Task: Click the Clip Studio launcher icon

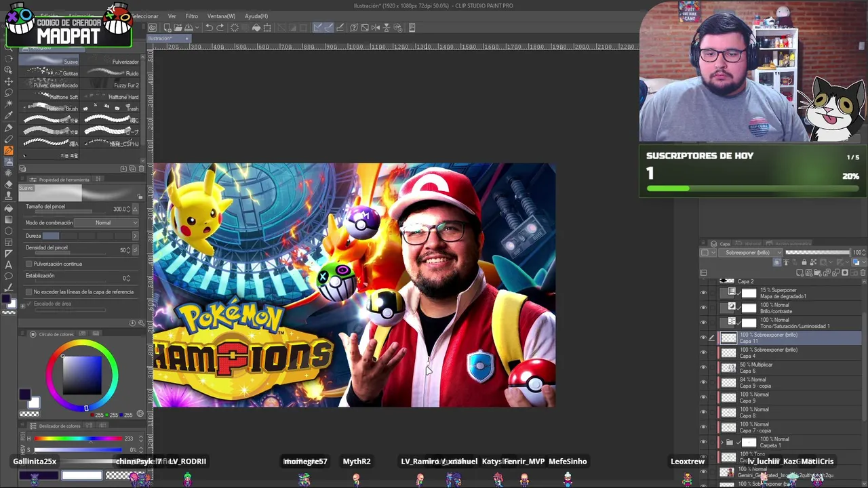Action: [x=153, y=28]
